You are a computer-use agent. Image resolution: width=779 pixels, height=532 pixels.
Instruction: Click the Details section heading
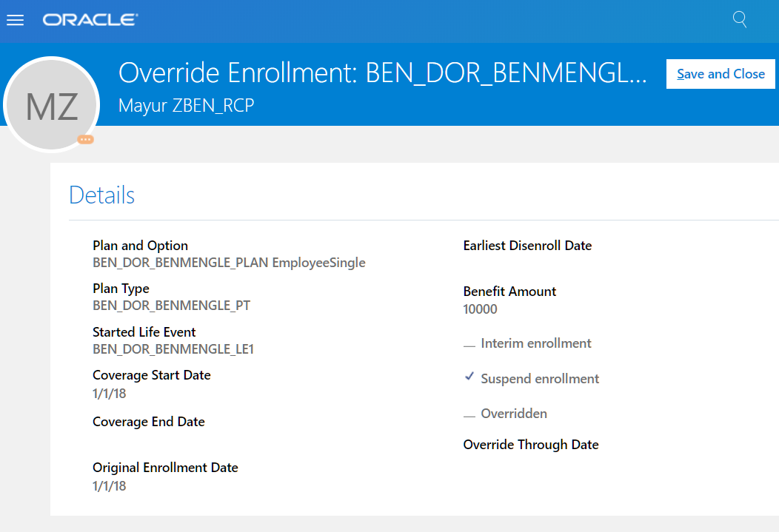101,195
